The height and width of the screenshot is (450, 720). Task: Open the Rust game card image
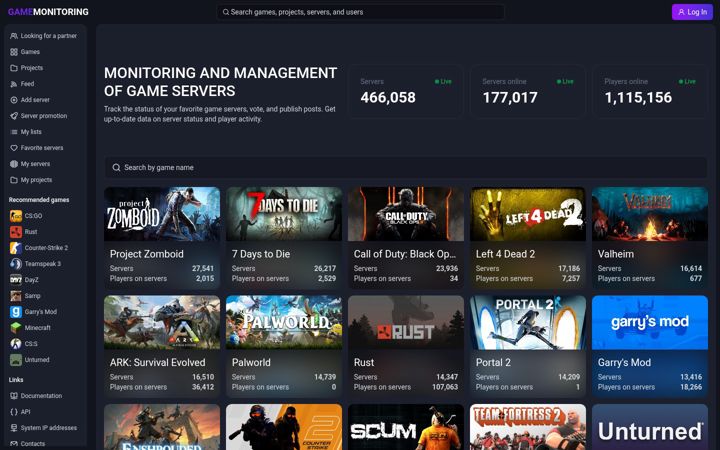pyautogui.click(x=406, y=322)
